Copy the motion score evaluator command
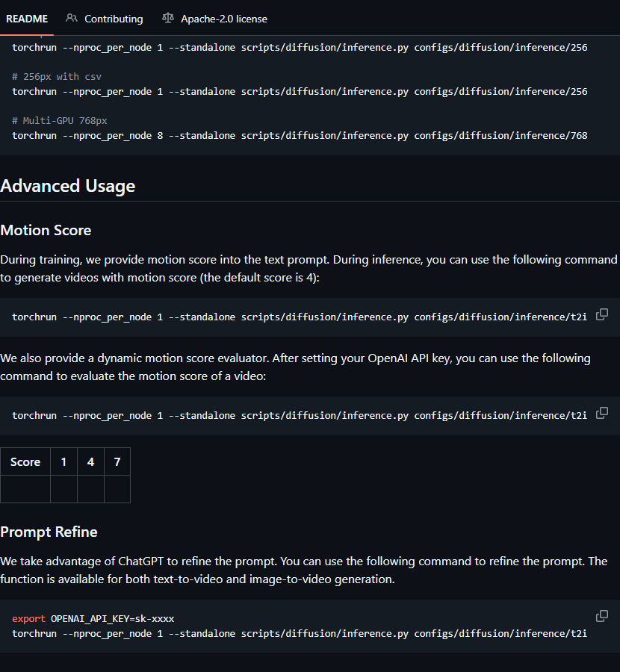 601,413
